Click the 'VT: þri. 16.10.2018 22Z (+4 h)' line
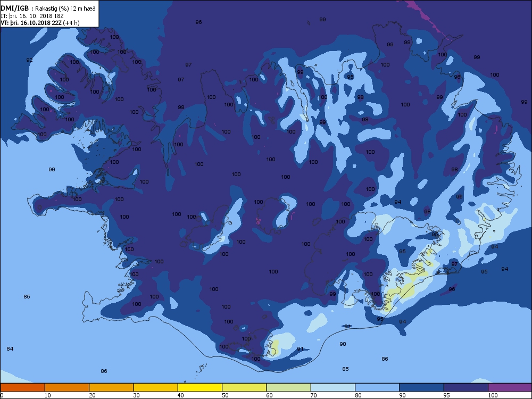 click(x=40, y=23)
